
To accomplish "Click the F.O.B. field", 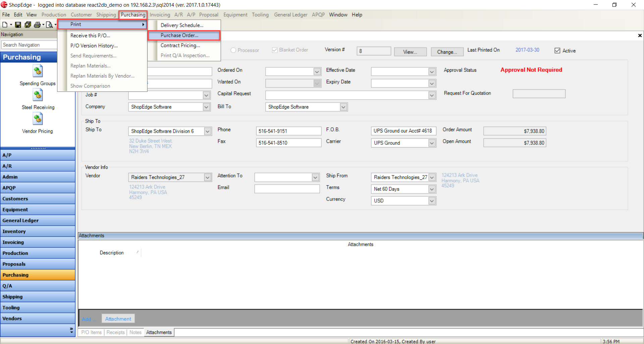I will point(404,131).
